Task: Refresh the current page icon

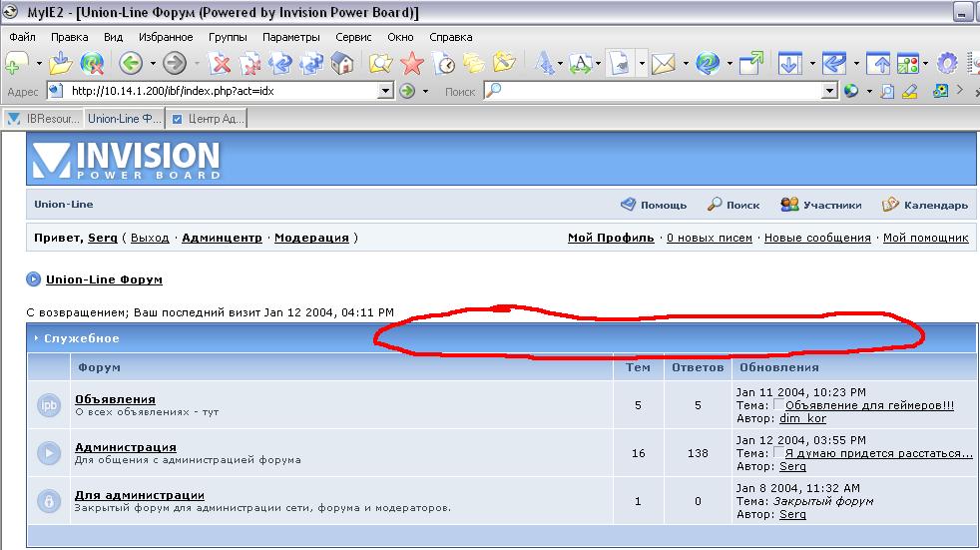Action: [x=280, y=63]
